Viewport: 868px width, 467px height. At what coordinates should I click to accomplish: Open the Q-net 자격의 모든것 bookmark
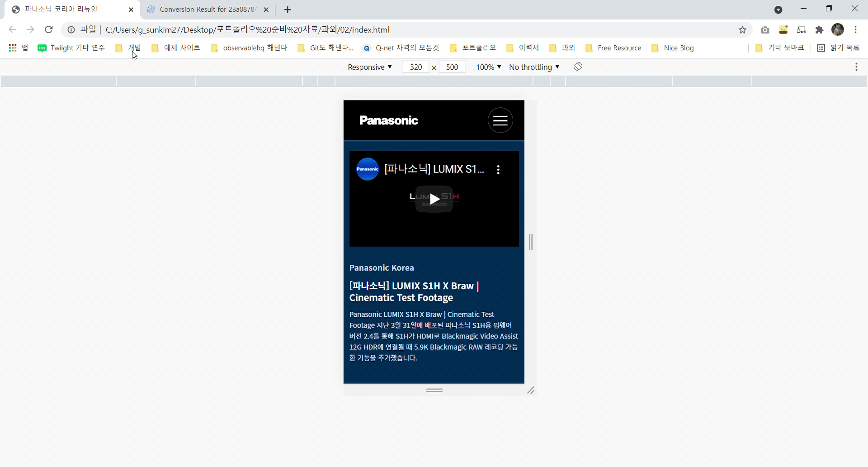tap(401, 48)
